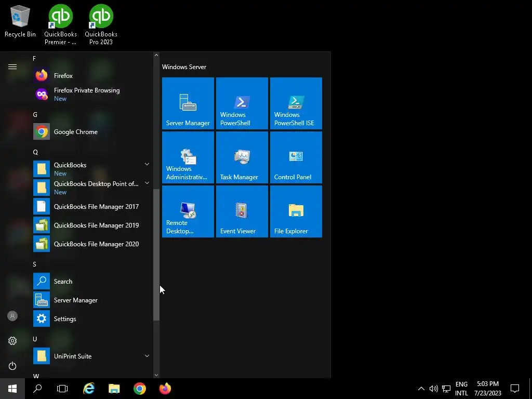The image size is (532, 399).
Task: Open the Control Panel tile
Action: click(296, 157)
